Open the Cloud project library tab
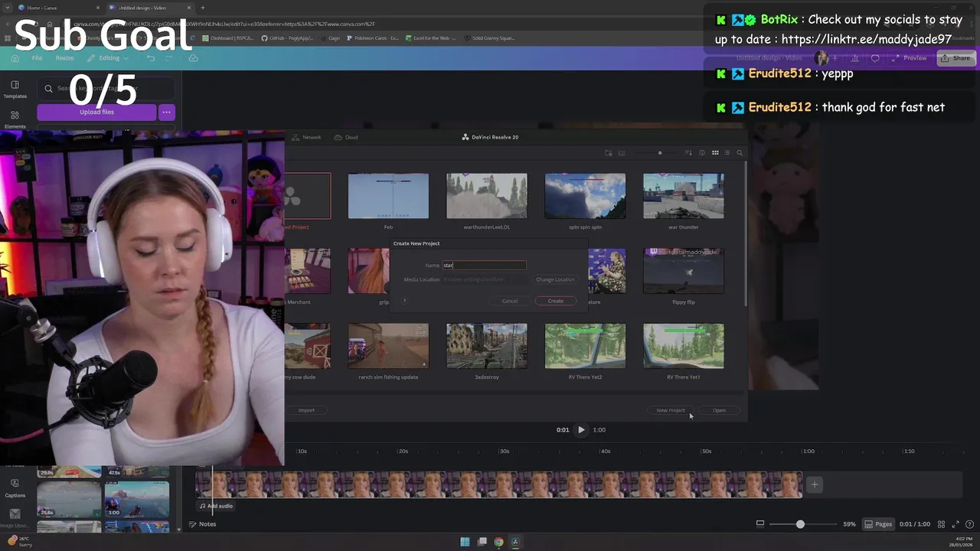The width and height of the screenshot is (980, 551). pos(346,137)
